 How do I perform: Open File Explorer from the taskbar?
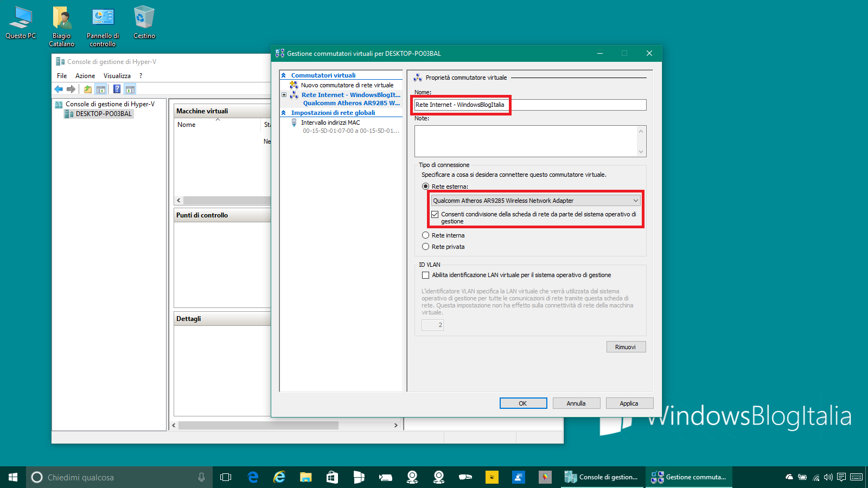coord(306,477)
